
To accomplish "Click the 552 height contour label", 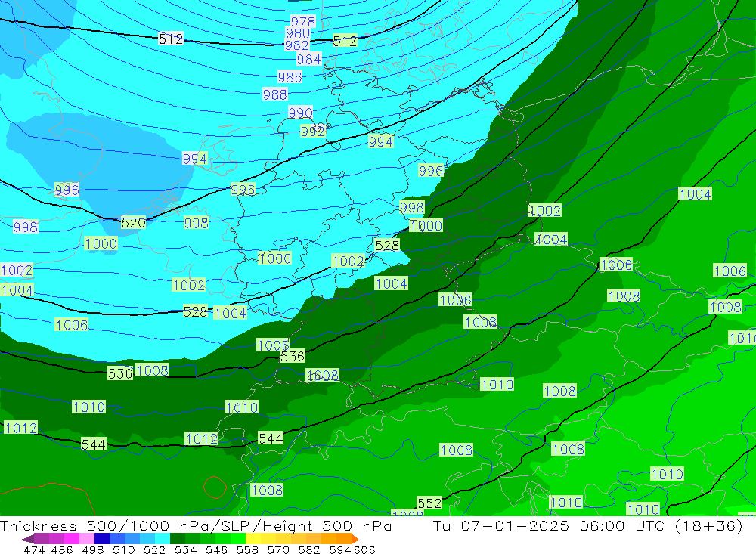I will [x=429, y=503].
